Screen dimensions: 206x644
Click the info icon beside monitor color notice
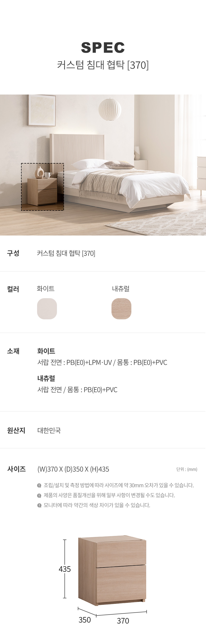point(39,505)
